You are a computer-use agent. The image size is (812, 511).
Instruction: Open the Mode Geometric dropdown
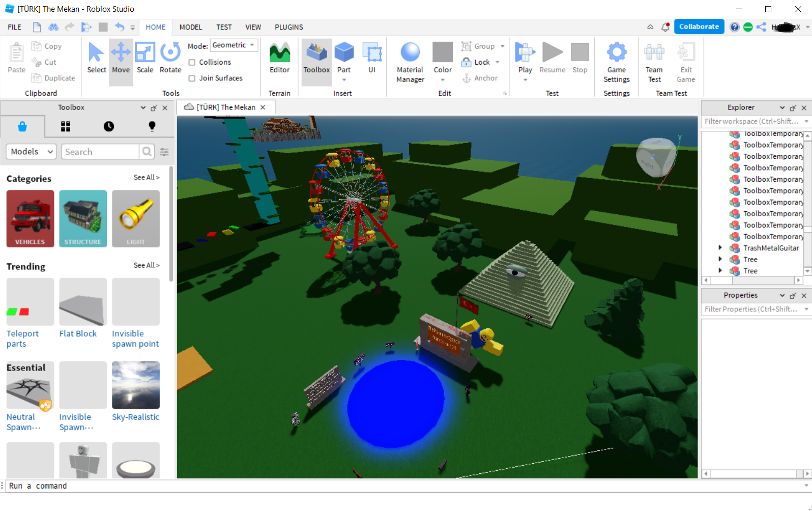click(234, 45)
